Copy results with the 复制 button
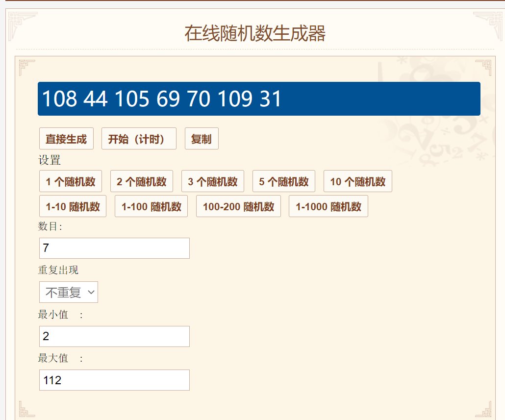 coord(202,139)
